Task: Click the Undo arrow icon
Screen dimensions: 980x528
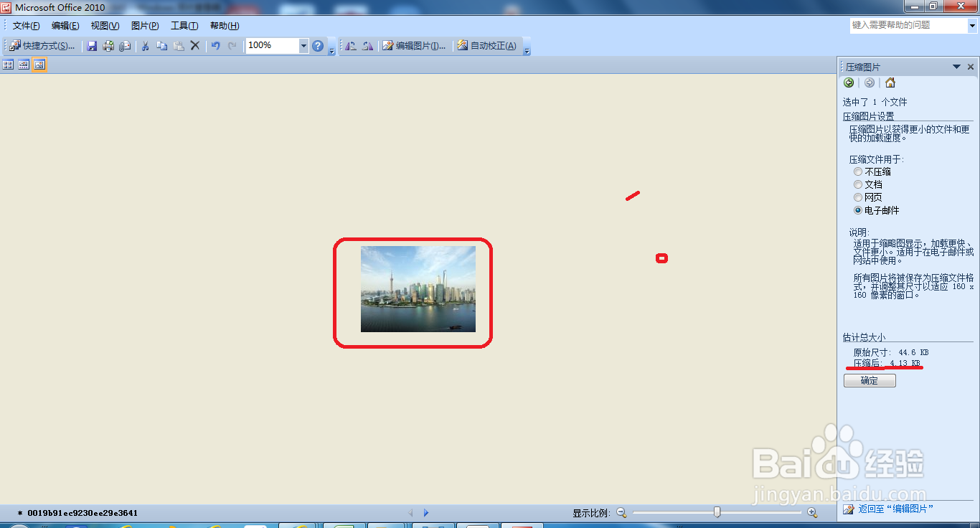Action: pyautogui.click(x=215, y=46)
